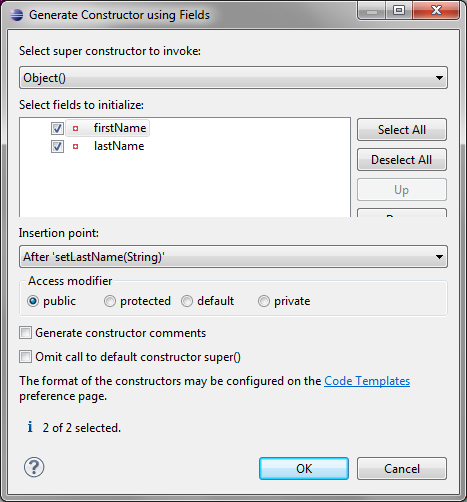Enable Omit call to default constructor super()
The width and height of the screenshot is (467, 502).
(x=25, y=357)
